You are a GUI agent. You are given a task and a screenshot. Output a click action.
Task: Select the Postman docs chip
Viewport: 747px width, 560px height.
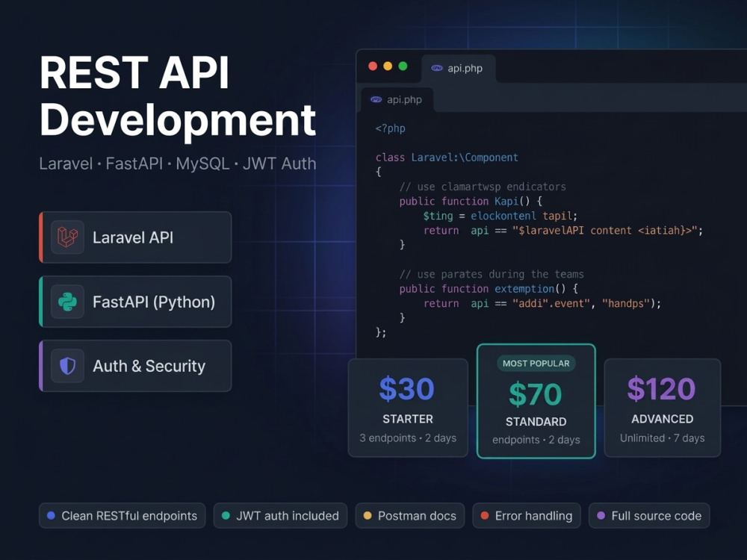tap(409, 515)
